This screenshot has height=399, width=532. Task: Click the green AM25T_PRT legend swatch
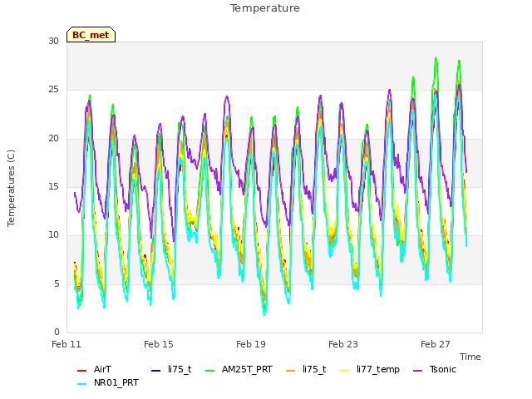coord(210,370)
